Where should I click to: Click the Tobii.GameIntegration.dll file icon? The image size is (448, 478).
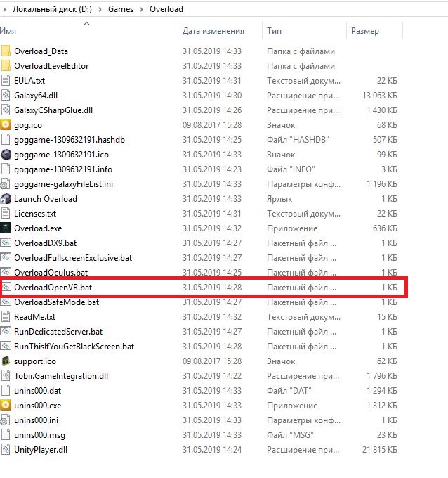coord(6,376)
